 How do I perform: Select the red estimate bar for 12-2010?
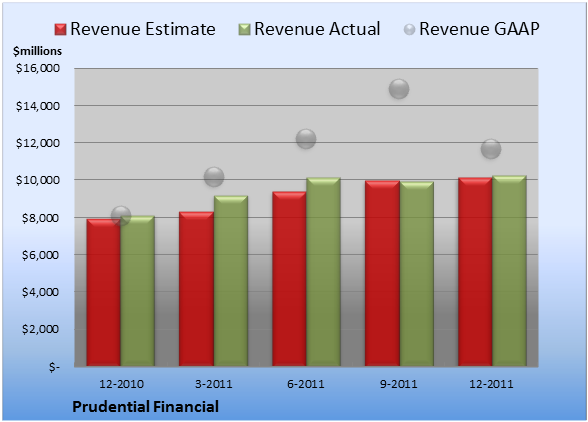[x=104, y=293]
